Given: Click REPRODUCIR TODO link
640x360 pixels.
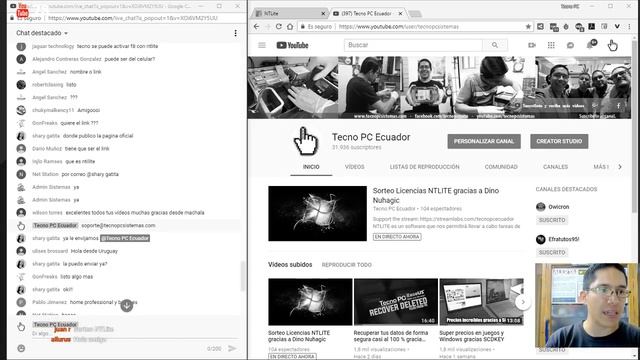Looking at the screenshot, I should point(347,265).
